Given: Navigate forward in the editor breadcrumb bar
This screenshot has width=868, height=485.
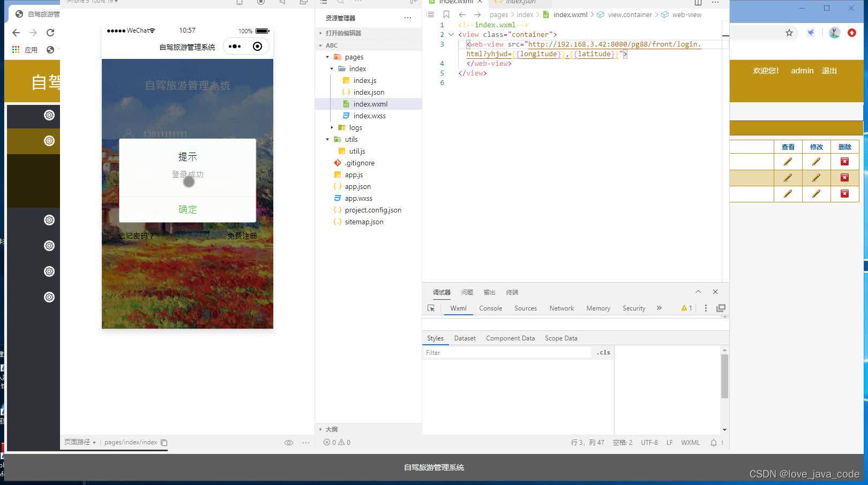Looking at the screenshot, I should click(477, 14).
